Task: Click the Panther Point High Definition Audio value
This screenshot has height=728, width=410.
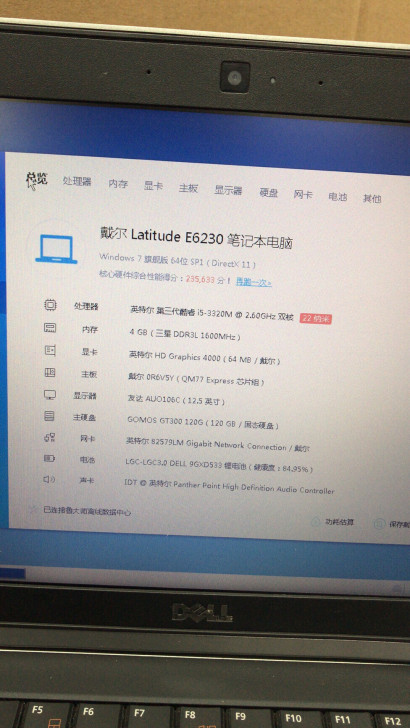Action: (229, 486)
